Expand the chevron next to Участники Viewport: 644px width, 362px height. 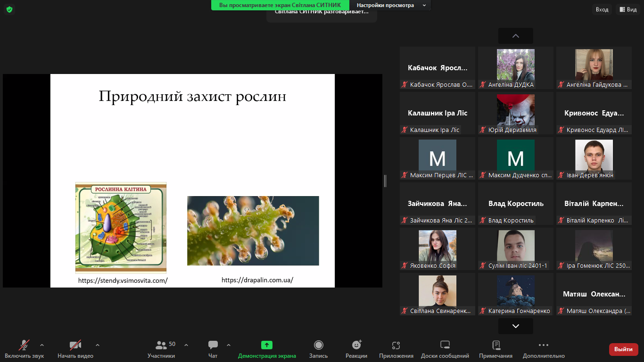click(x=186, y=345)
